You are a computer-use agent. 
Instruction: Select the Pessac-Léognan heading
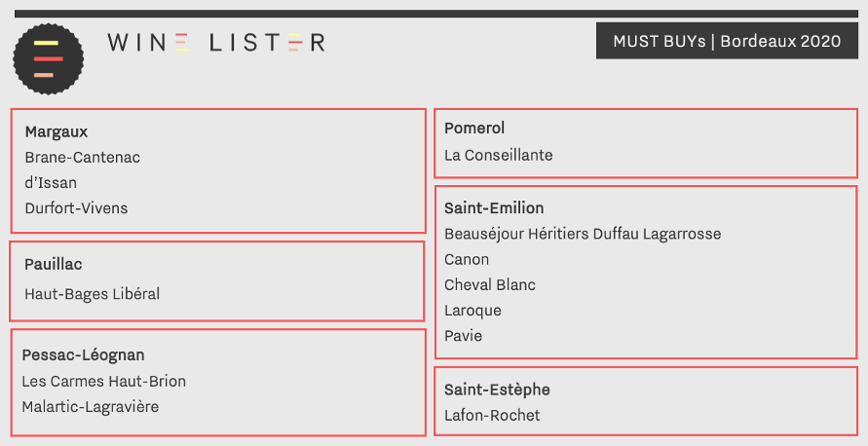point(83,355)
